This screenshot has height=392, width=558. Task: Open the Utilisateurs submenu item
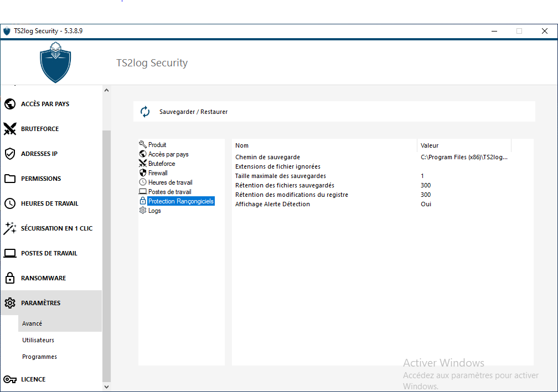pyautogui.click(x=60, y=340)
